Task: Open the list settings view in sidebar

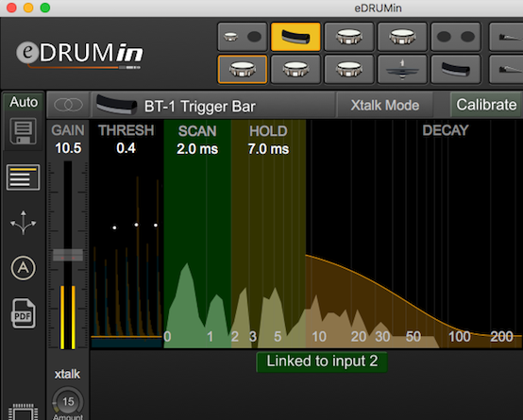Action: [23, 177]
